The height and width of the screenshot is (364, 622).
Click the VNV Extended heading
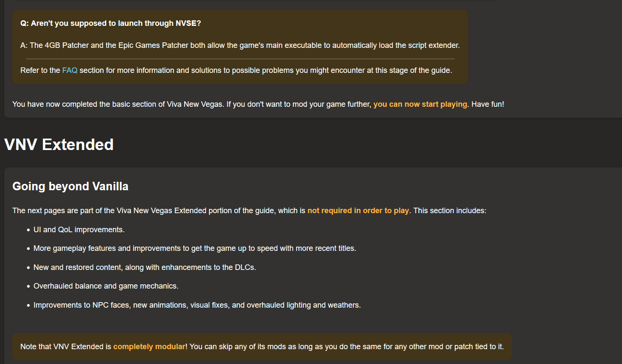(x=59, y=144)
